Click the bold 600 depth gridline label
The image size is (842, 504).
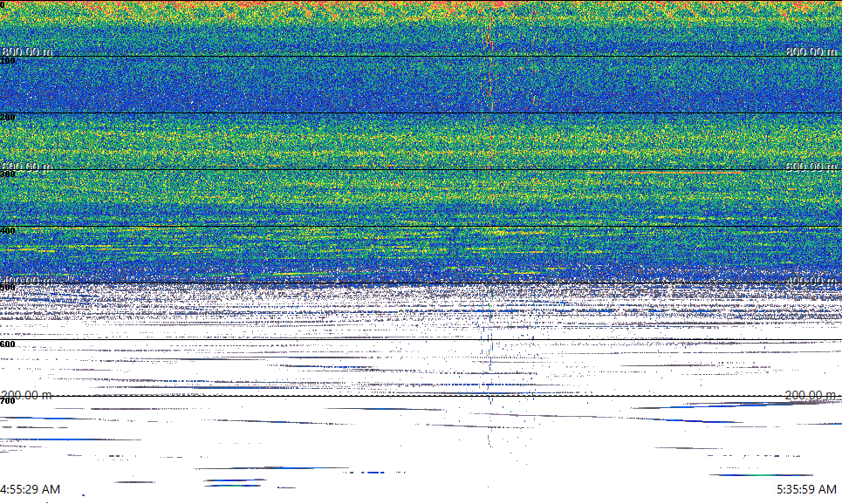8,344
